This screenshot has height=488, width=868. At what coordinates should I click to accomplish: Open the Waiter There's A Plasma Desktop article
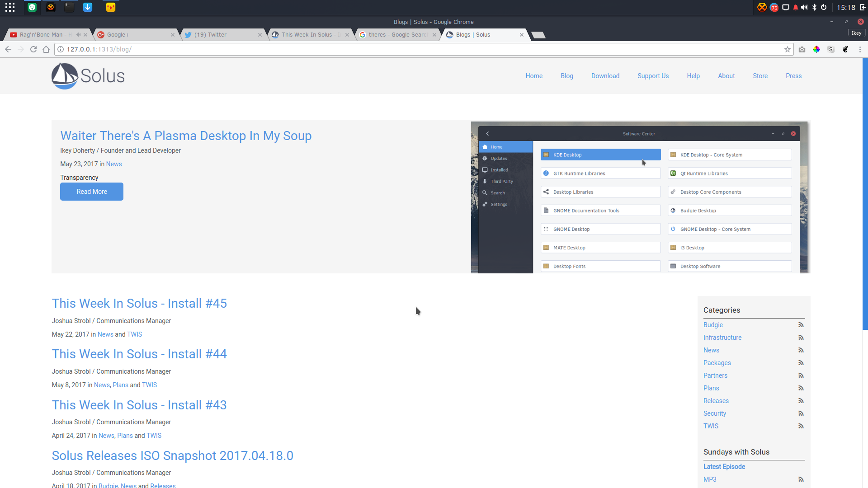(186, 136)
